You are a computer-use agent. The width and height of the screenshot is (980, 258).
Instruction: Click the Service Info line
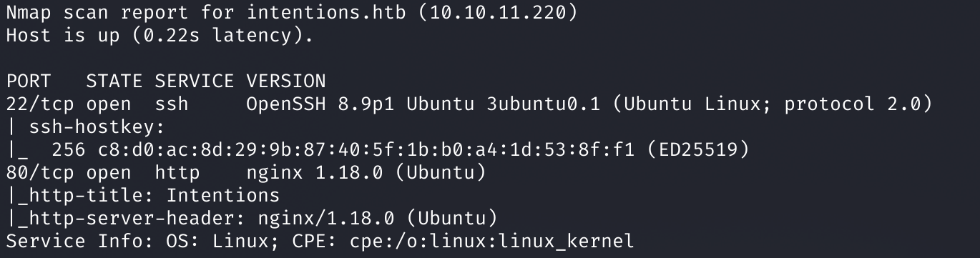coord(320,241)
